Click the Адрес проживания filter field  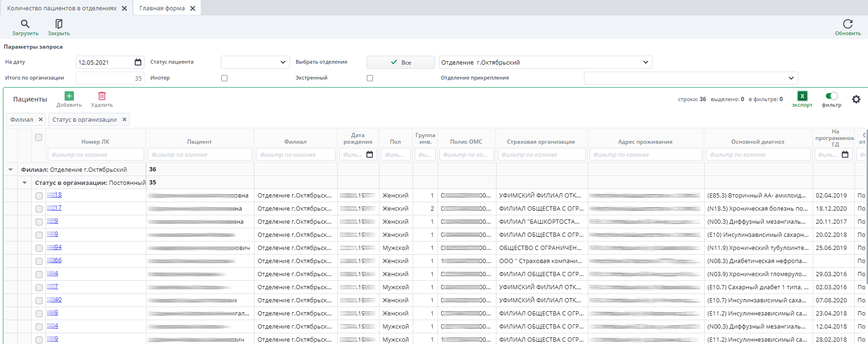[646, 154]
